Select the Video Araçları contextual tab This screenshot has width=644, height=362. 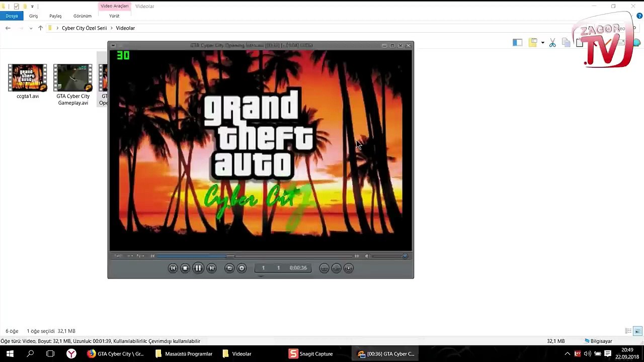(x=114, y=6)
